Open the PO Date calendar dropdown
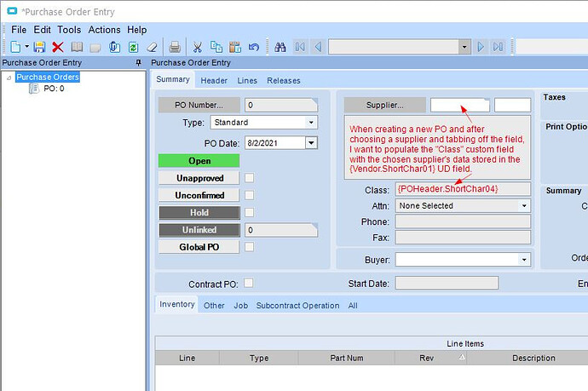The image size is (588, 391). [x=311, y=143]
